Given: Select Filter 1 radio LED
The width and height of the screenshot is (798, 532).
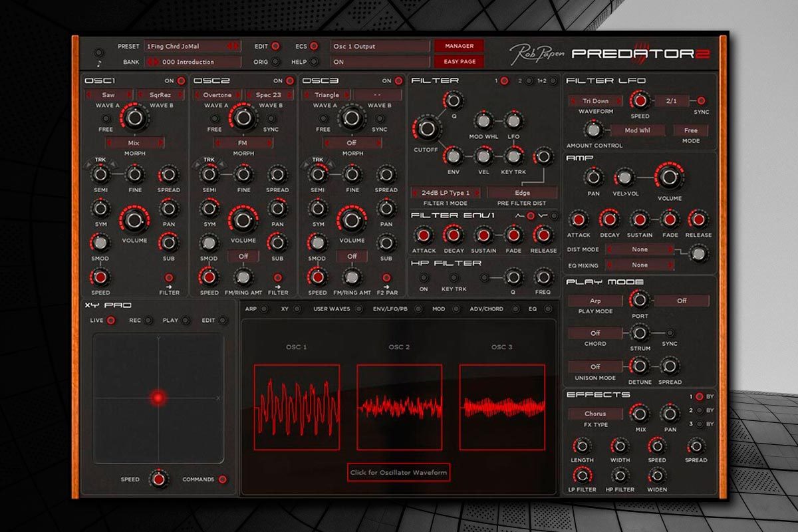Looking at the screenshot, I should point(504,81).
